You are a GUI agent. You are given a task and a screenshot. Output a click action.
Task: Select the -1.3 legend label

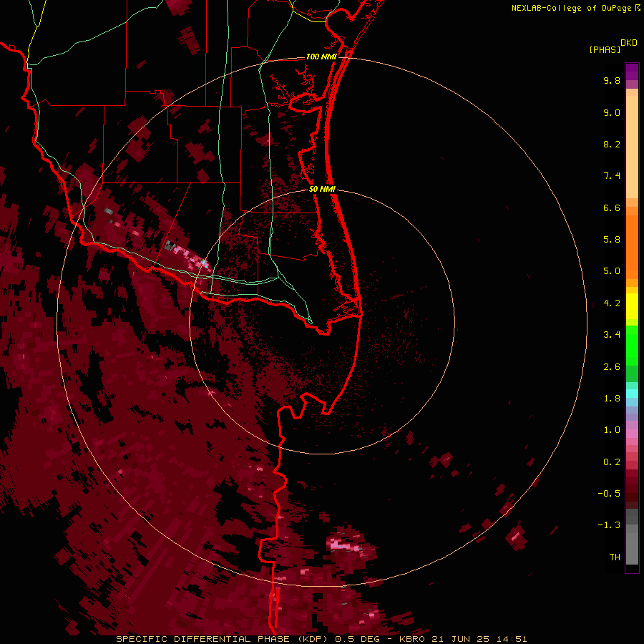(x=609, y=525)
